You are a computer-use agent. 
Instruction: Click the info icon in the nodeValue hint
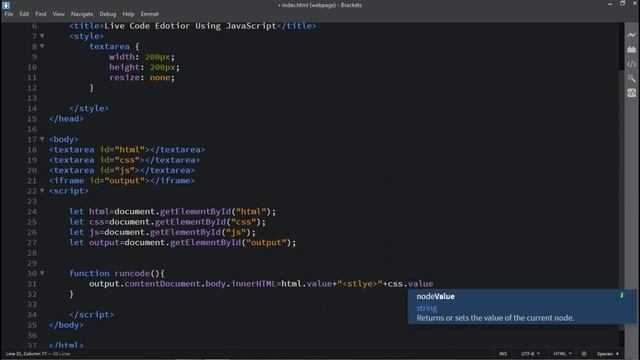[622, 295]
